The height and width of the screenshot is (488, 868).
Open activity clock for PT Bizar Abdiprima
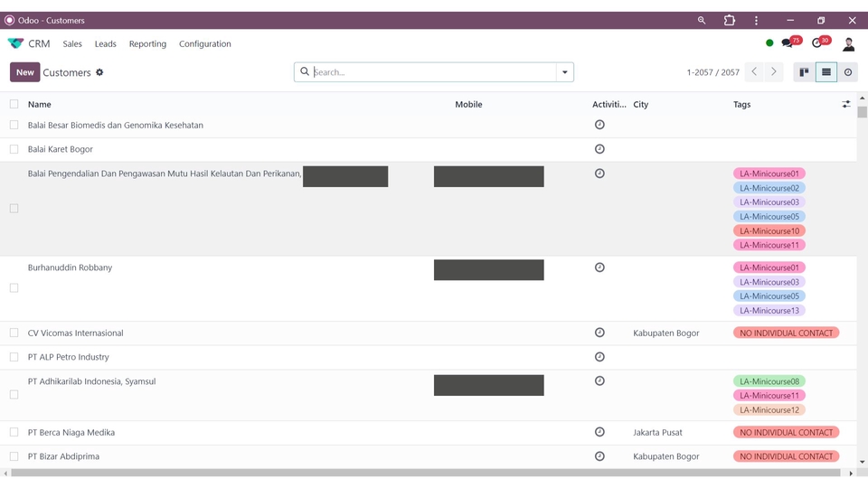tap(599, 456)
